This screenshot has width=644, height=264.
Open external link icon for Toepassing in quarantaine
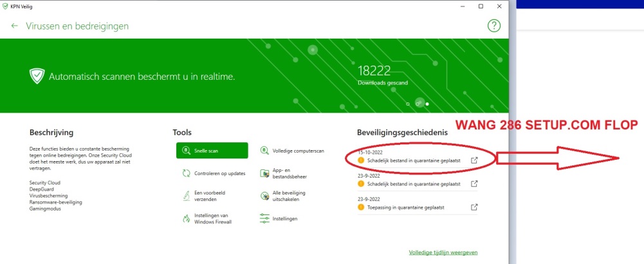(474, 207)
